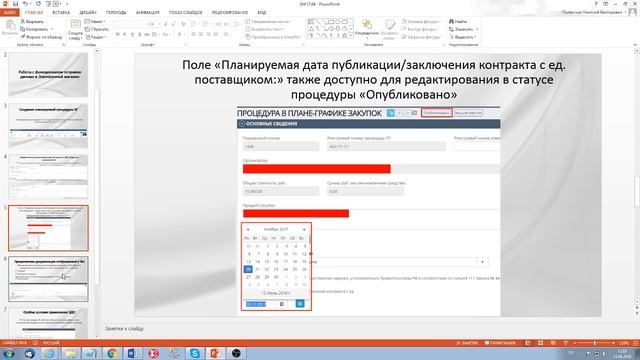The height and width of the screenshot is (360, 640).
Task: Switch to the ДИЗАЙН ribbon tab
Action: (88, 12)
